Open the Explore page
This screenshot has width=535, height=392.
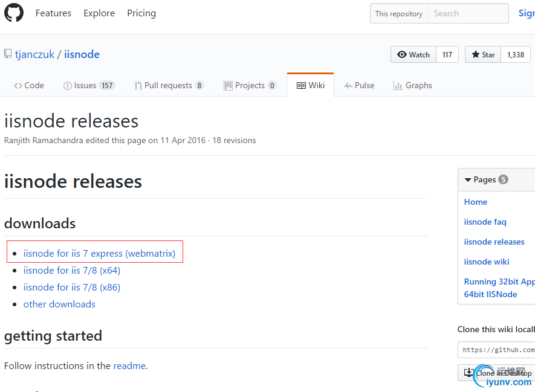[x=99, y=13]
